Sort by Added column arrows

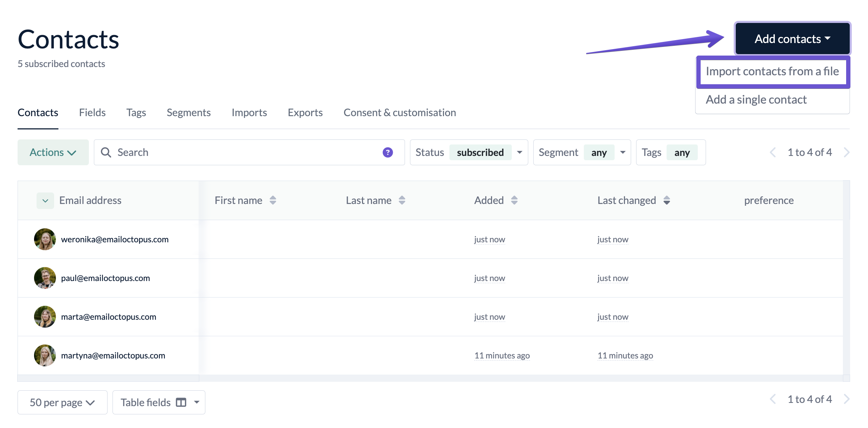pyautogui.click(x=514, y=200)
